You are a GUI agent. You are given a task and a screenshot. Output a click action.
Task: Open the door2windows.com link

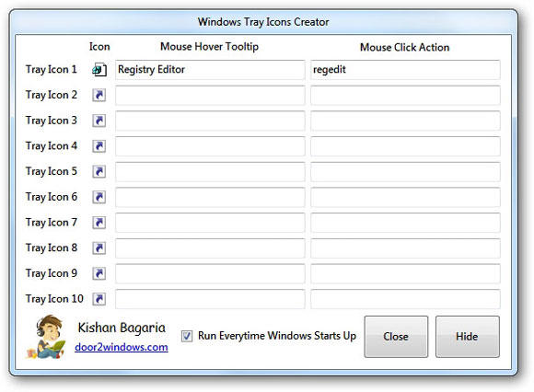tap(122, 347)
